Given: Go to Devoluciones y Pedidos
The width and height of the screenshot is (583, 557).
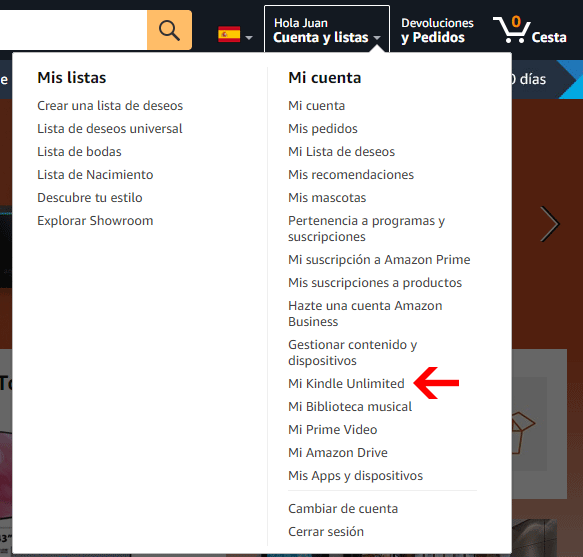Looking at the screenshot, I should pyautogui.click(x=437, y=30).
